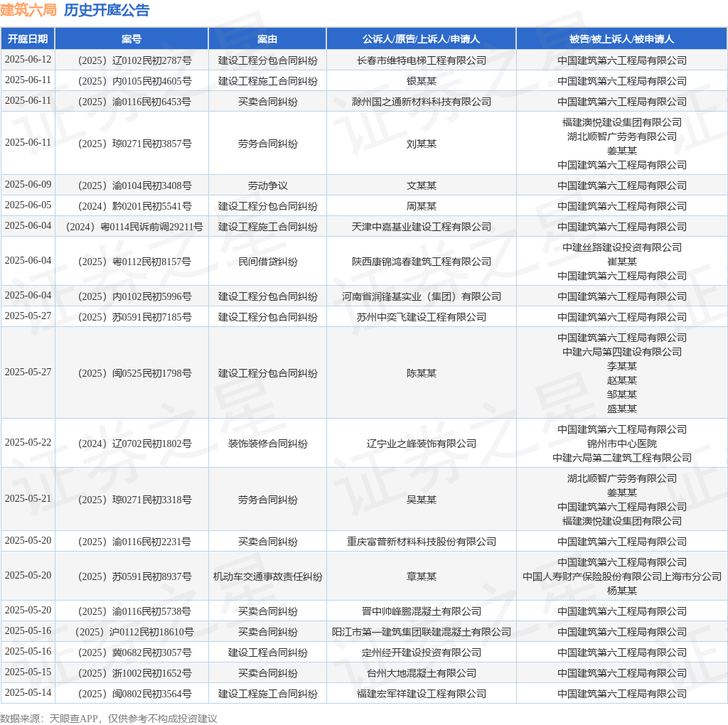Click plaintiff 长春市维特电梯工程有限公司
The height and width of the screenshot is (725, 728).
click(x=421, y=61)
